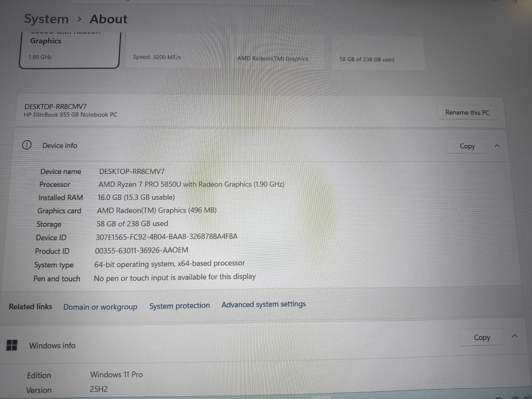Viewport: 532px width, 399px height.
Task: Click the Installed RAM label
Action: 60,198
